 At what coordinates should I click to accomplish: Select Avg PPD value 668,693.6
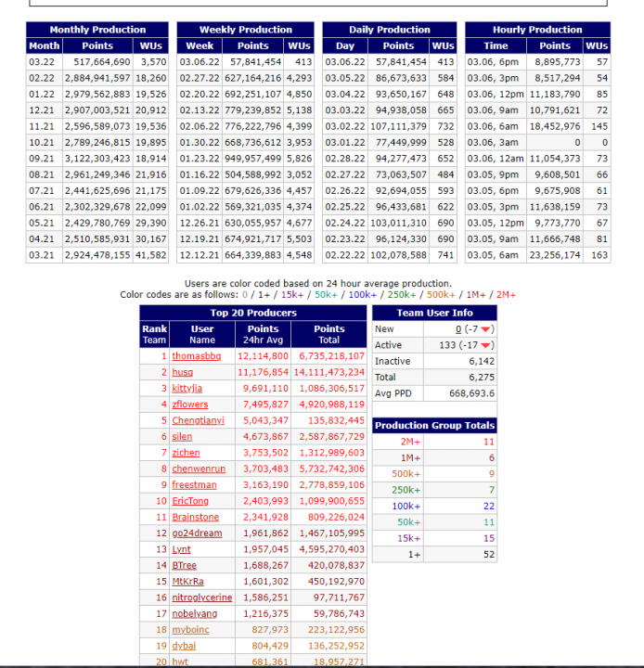click(x=471, y=393)
